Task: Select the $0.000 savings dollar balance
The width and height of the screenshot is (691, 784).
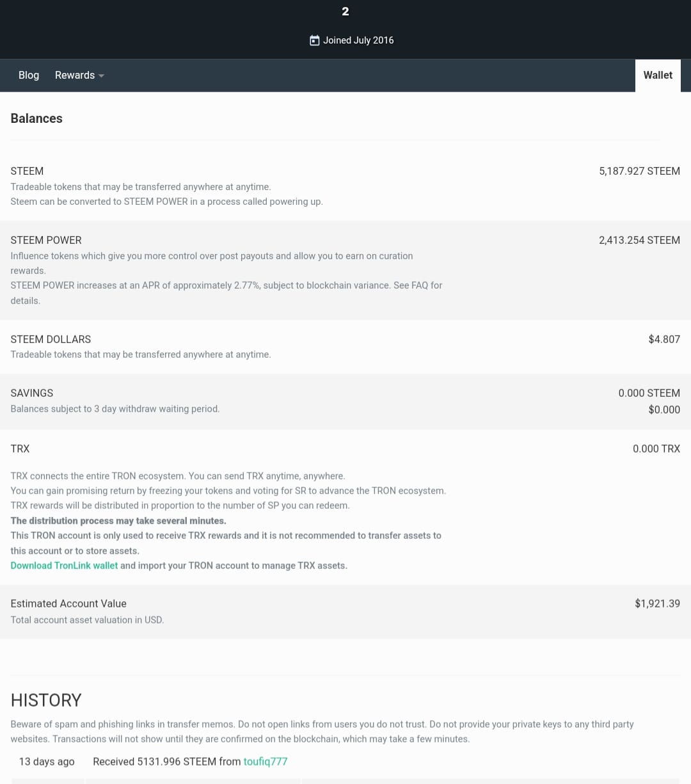Action: point(664,410)
